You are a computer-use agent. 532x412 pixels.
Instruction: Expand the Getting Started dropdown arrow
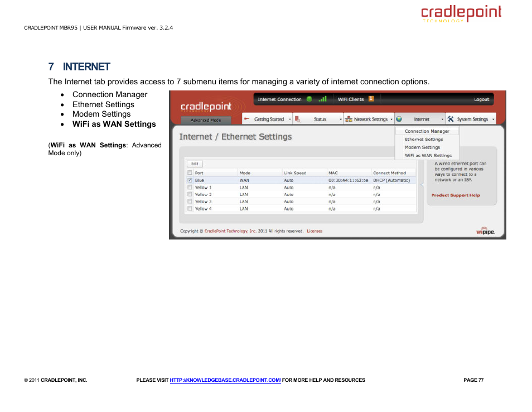(290, 119)
